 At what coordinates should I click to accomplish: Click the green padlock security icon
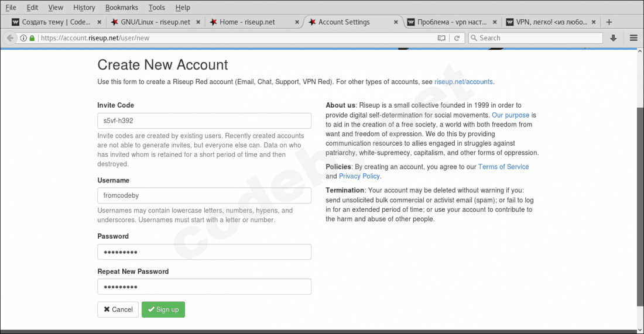coord(32,38)
